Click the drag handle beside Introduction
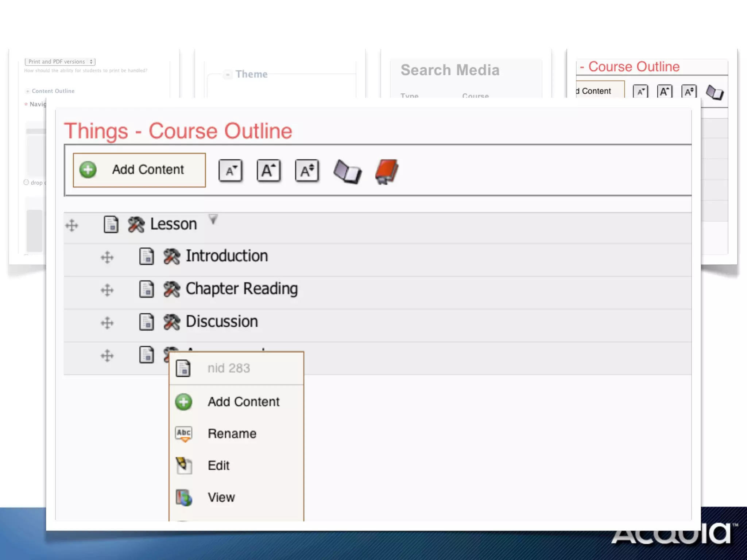Image resolution: width=747 pixels, height=560 pixels. 107,257
